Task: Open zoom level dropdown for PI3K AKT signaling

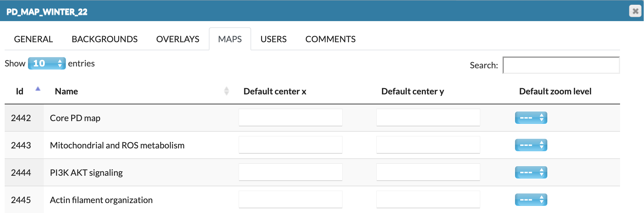Action: pos(531,172)
